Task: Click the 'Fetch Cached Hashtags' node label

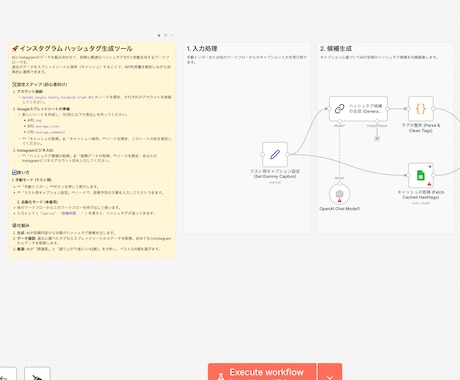Action: click(x=421, y=195)
